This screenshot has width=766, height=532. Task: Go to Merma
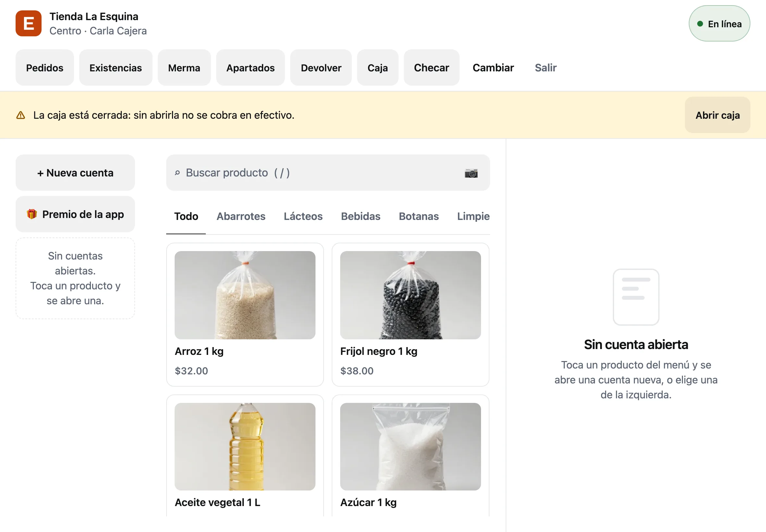184,68
